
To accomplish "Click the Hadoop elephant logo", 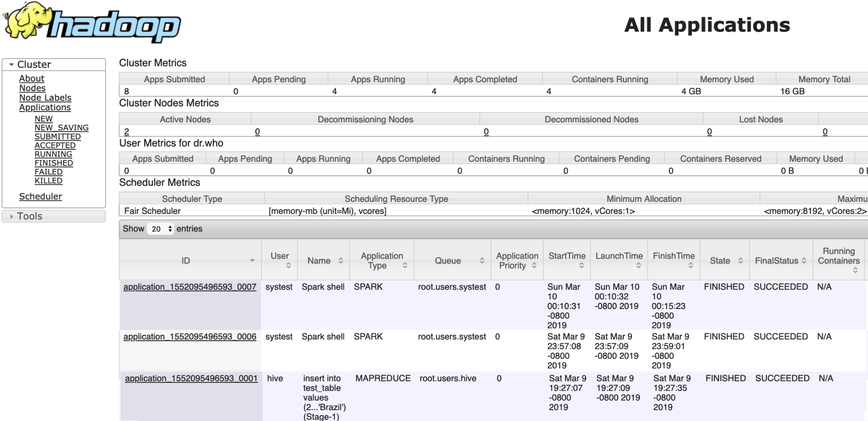I will tap(92, 23).
